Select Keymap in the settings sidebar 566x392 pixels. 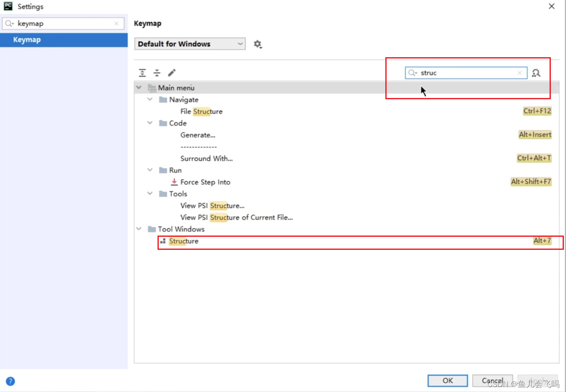[x=64, y=40]
